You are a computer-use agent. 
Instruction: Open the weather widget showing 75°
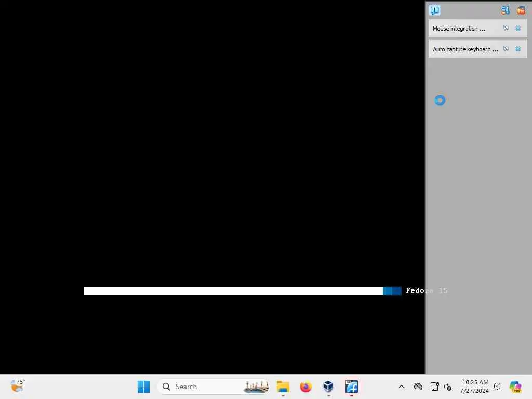[x=18, y=386]
